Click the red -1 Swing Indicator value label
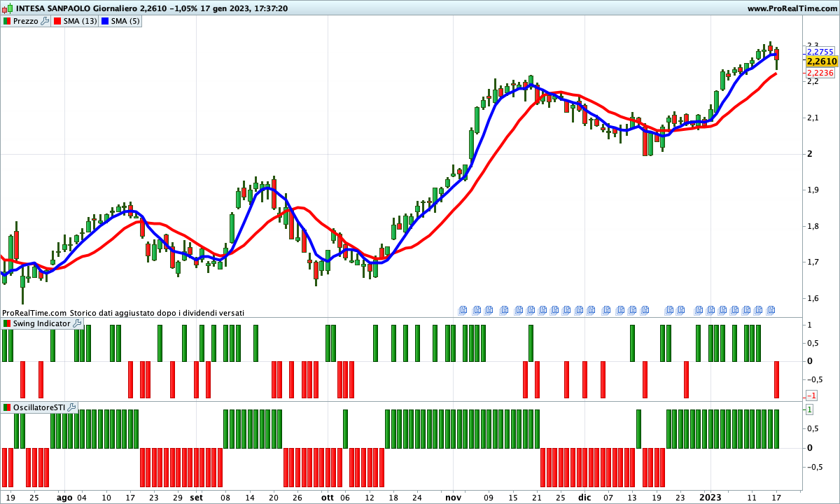Viewport: 840px width, 504px height. (811, 395)
